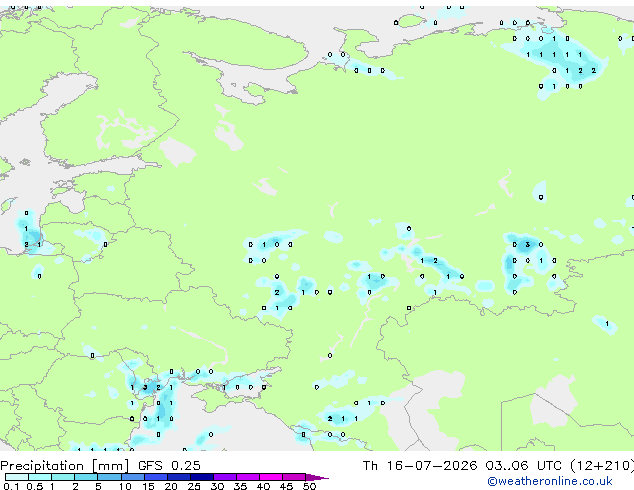Select the 45–50 mm legend color swatch
This screenshot has height=490, width=634.
click(294, 477)
